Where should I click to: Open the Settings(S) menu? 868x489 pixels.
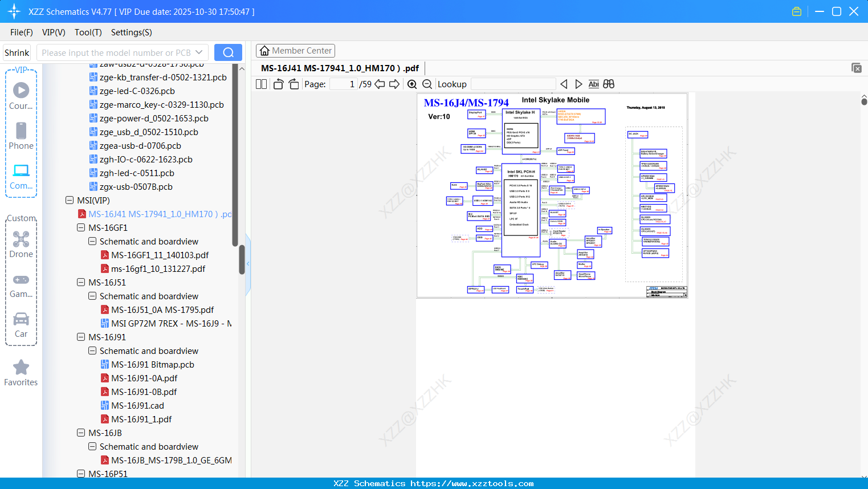click(x=132, y=32)
